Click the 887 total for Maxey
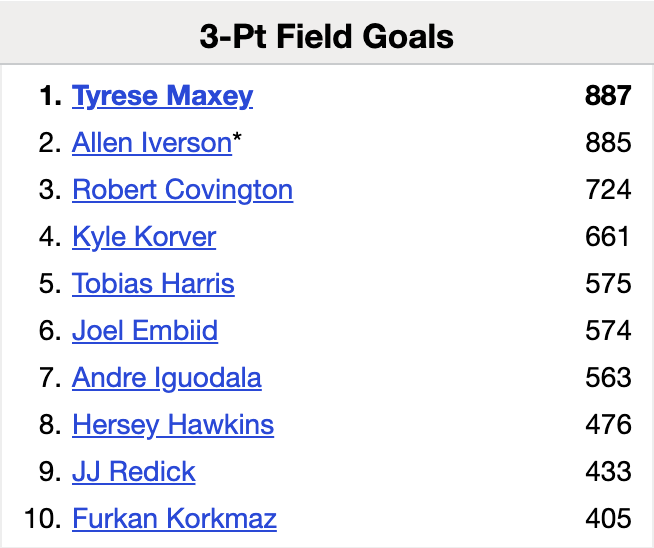 (x=608, y=96)
